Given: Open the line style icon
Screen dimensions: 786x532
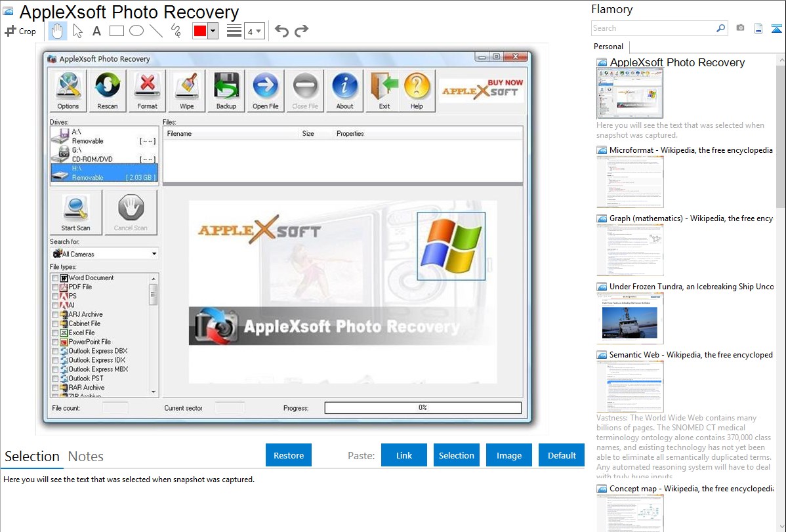Looking at the screenshot, I should click(234, 31).
